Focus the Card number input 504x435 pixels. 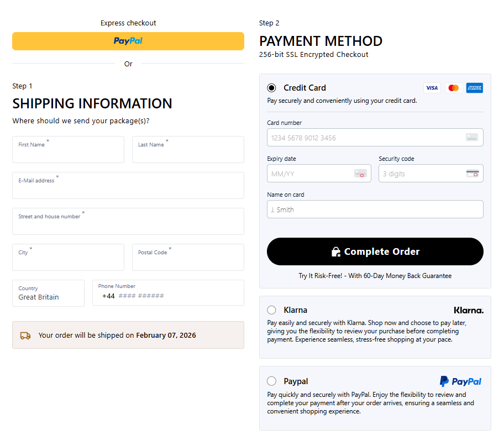pyautogui.click(x=365, y=138)
